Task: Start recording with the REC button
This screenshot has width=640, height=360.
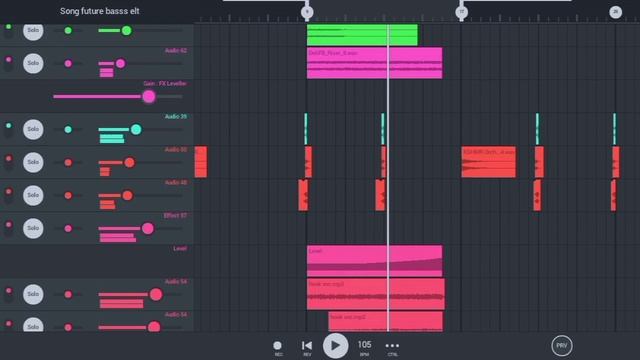Action: point(277,346)
